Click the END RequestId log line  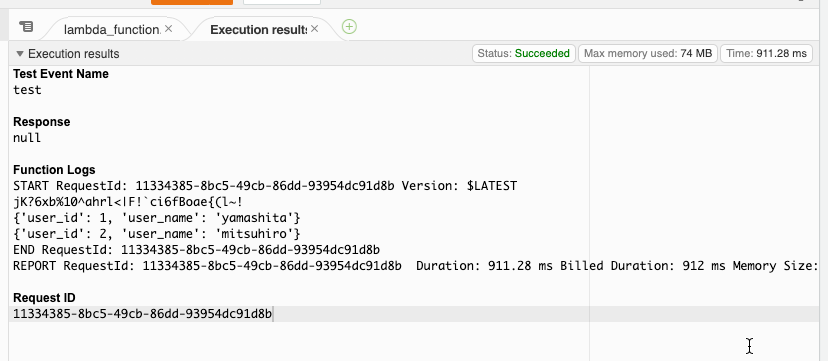pos(196,250)
